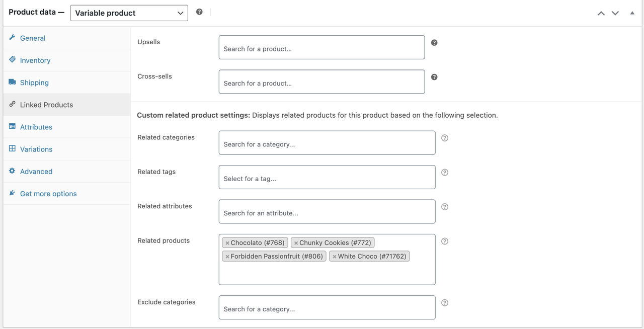Remove Chunky Cookies (#772) tag

(x=296, y=243)
